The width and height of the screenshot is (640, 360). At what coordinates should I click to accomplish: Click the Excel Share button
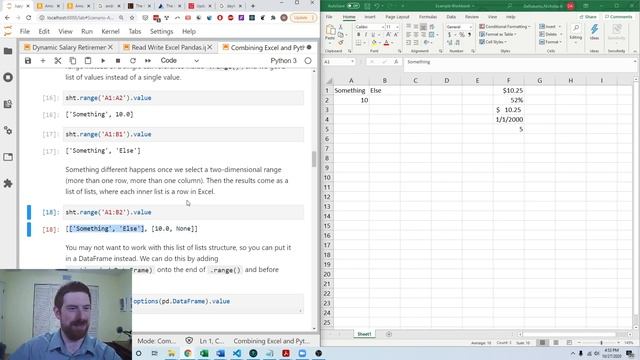(x=588, y=17)
